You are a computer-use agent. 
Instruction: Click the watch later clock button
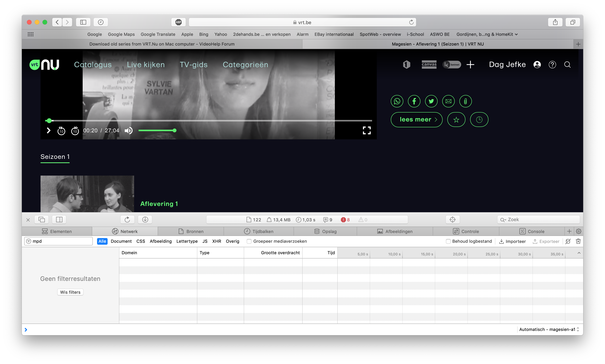[479, 120]
